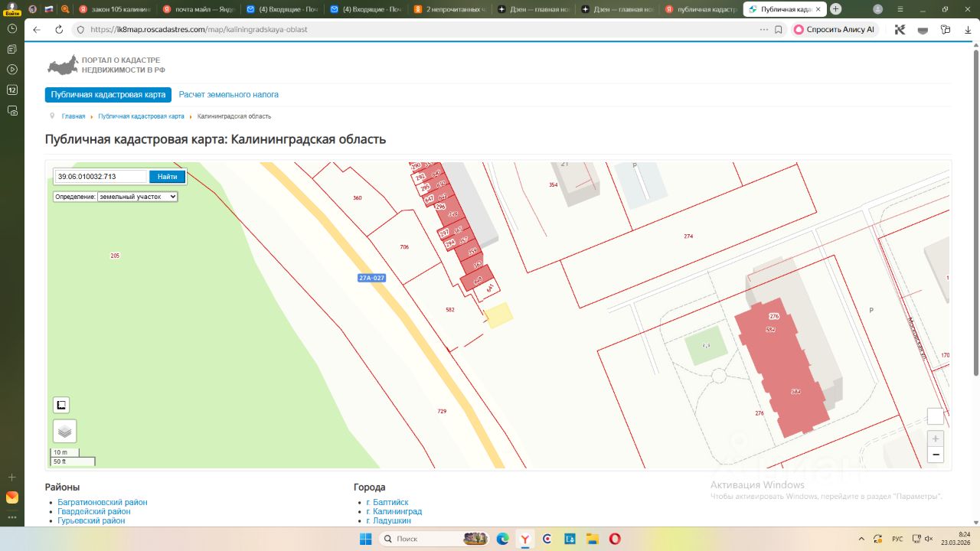The height and width of the screenshot is (551, 980).
Task: Open the 'Багратионовский район' link
Action: tap(102, 502)
